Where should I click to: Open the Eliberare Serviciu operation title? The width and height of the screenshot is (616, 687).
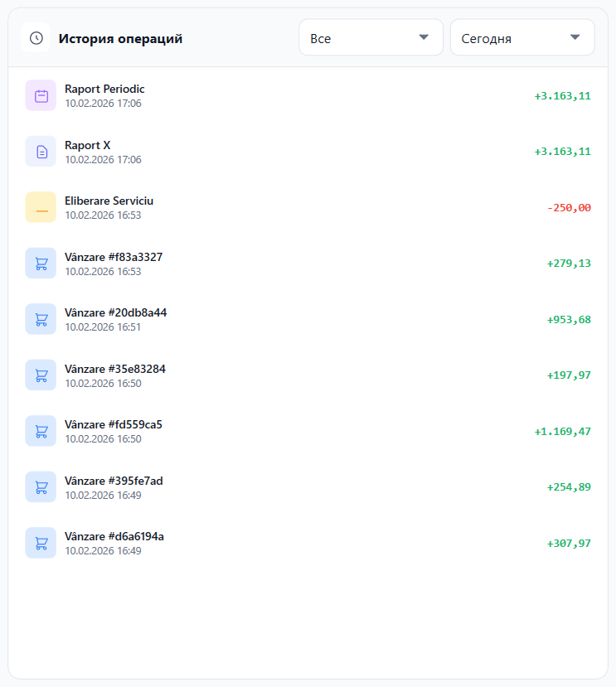pos(109,201)
